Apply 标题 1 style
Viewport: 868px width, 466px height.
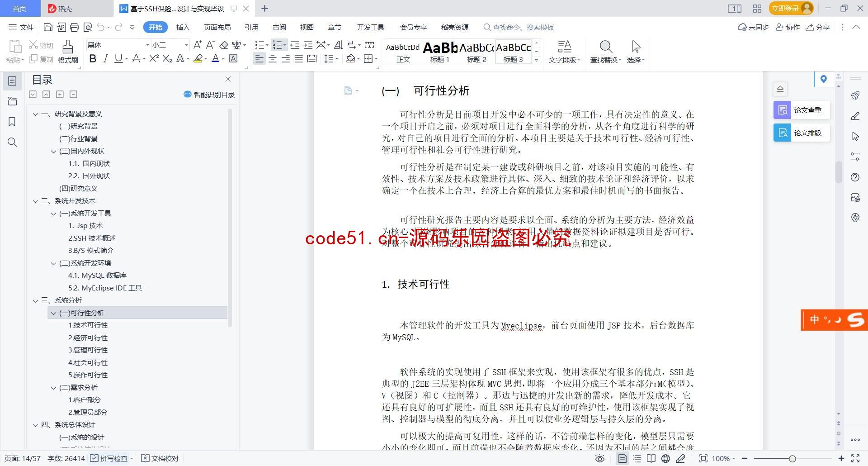[440, 52]
